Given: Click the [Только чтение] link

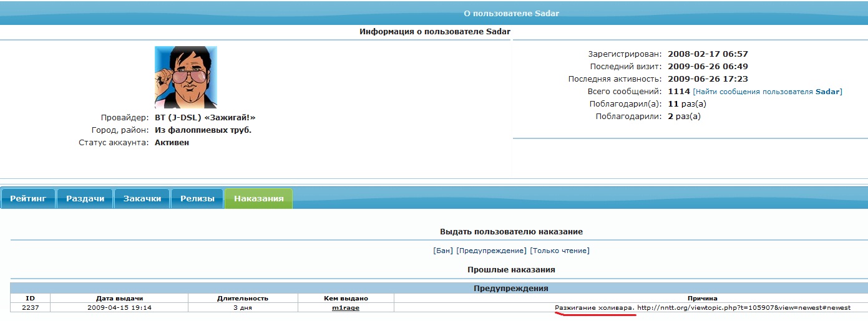Looking at the screenshot, I should click(560, 251).
